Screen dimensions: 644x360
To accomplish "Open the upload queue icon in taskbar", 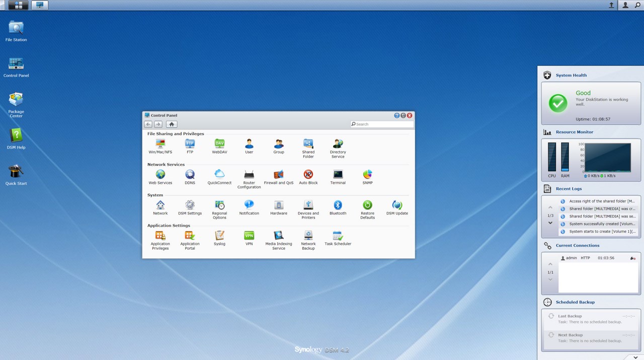I will pos(611,5).
